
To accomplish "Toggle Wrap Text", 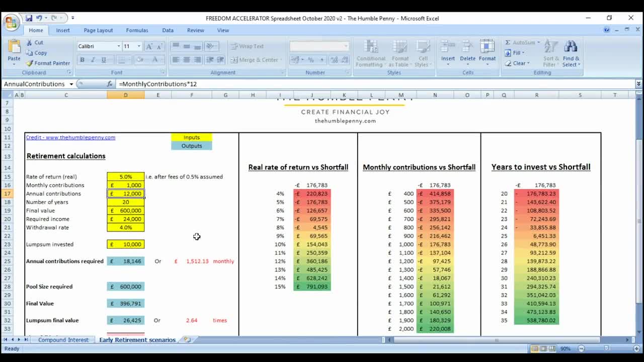I will (x=247, y=46).
